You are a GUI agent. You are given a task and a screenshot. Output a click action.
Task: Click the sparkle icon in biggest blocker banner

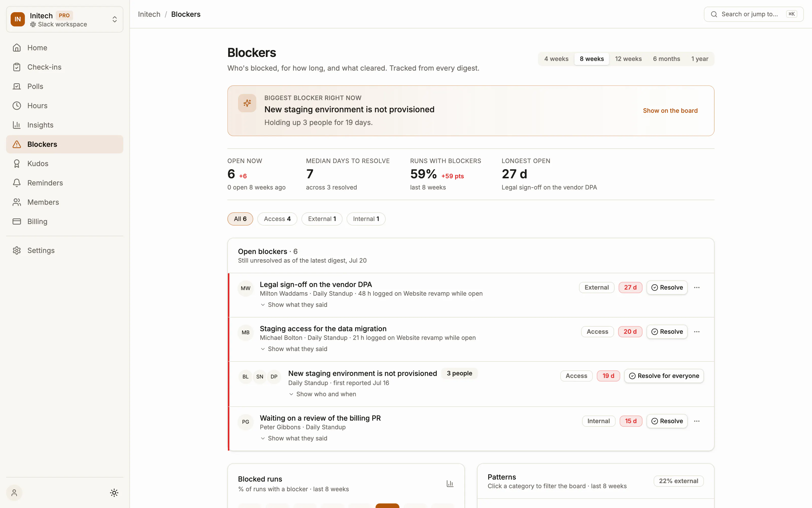coord(247,103)
